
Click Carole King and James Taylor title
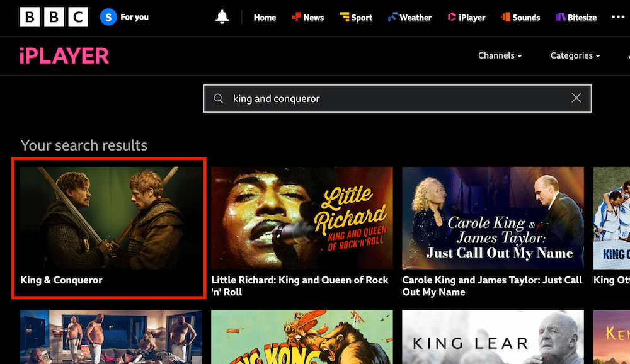point(492,286)
